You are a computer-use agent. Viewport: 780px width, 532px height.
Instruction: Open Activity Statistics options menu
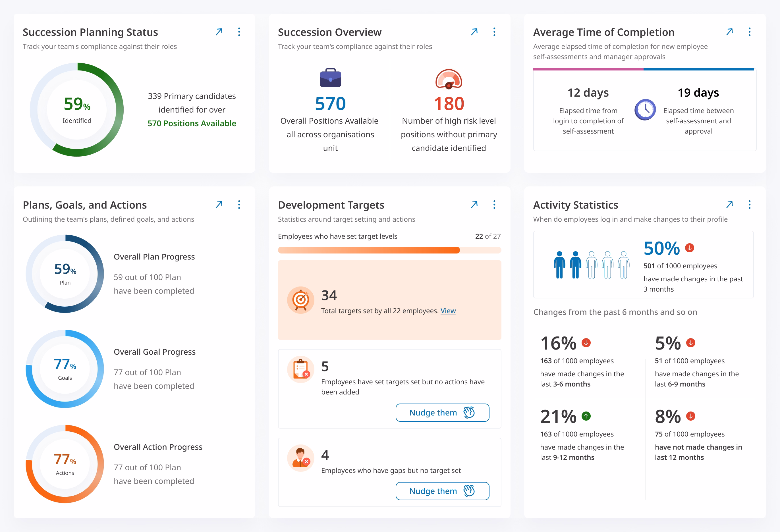[x=750, y=204]
